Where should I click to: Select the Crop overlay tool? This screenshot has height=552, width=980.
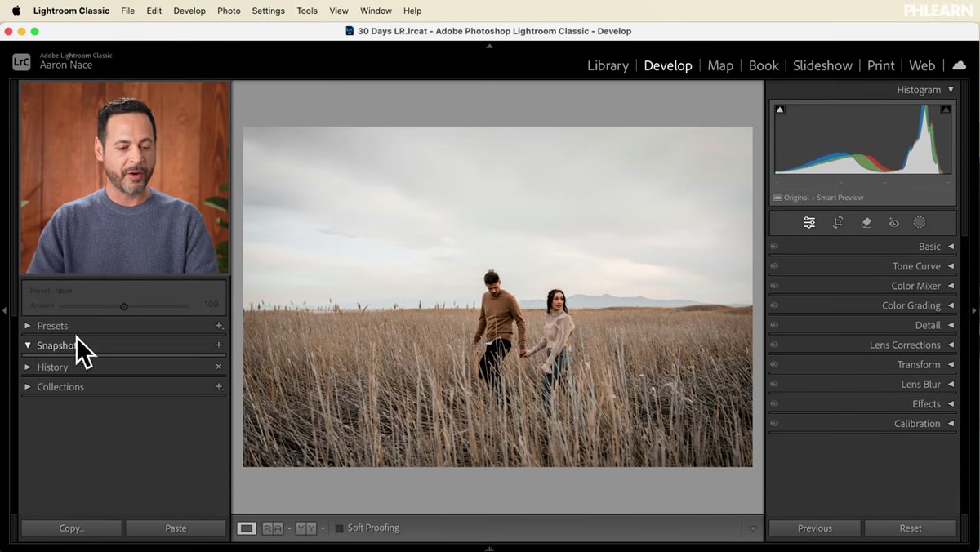tap(838, 222)
